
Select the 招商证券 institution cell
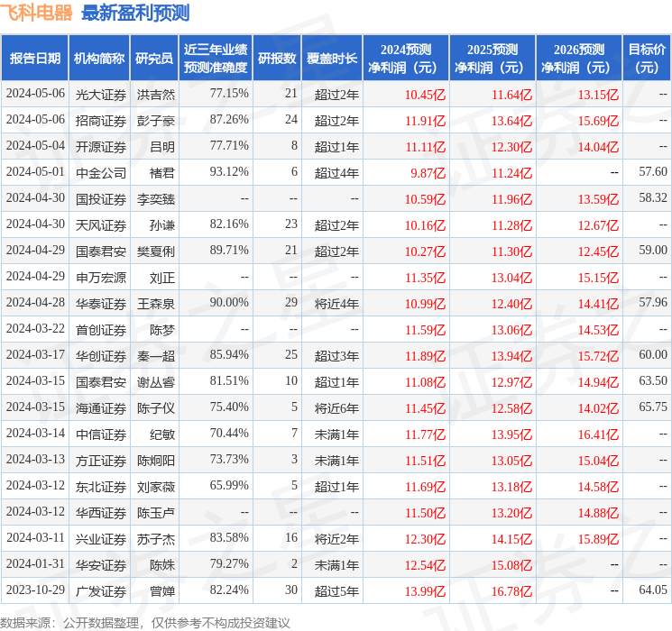pos(101,121)
